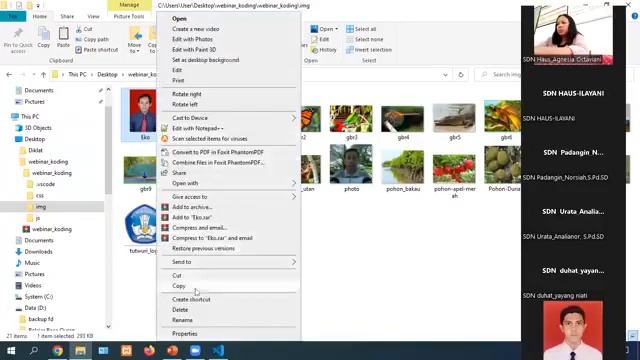Click the Edit button in ribbon Open group

pos(320,39)
